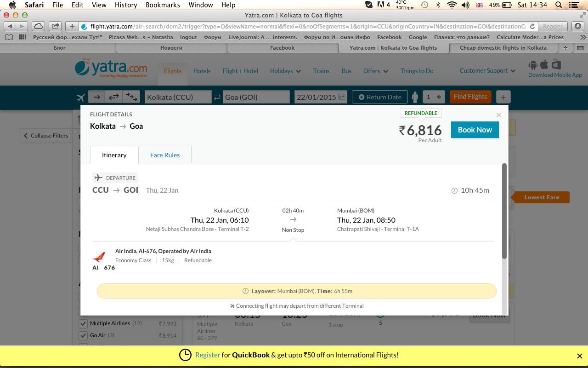This screenshot has height=368, width=588.
Task: Select the one-way trip arrow icon
Action: tap(96, 97)
